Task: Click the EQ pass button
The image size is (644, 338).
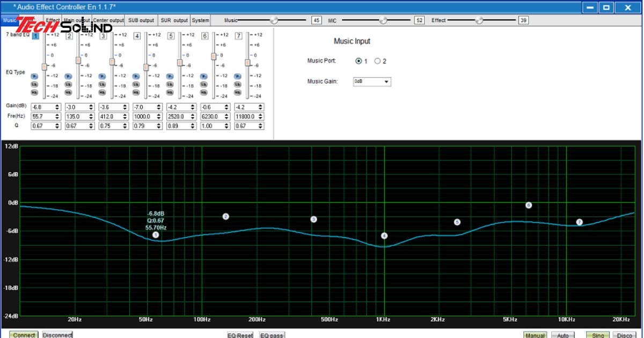Action: point(272,335)
